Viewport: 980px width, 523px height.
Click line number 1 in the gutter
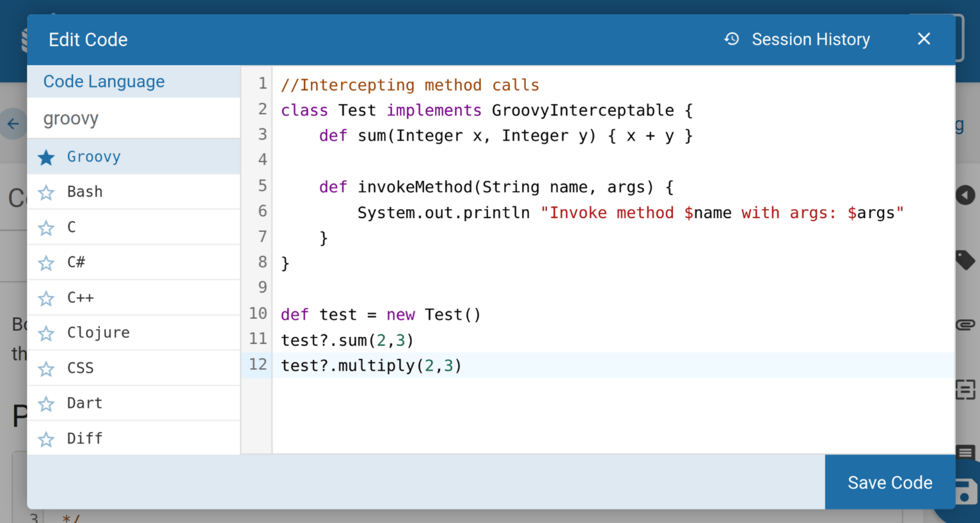(x=263, y=84)
